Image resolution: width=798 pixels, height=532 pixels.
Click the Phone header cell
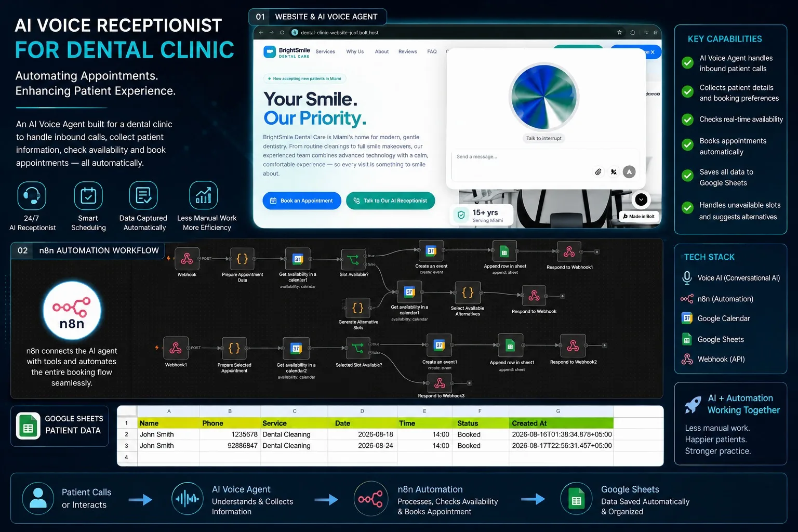pos(230,423)
